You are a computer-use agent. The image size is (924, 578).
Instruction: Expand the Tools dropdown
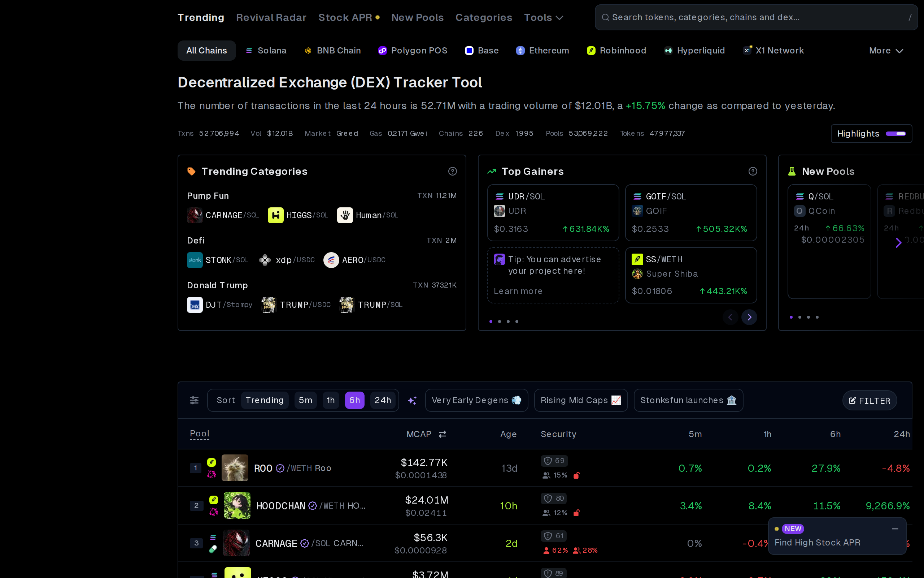coord(543,17)
